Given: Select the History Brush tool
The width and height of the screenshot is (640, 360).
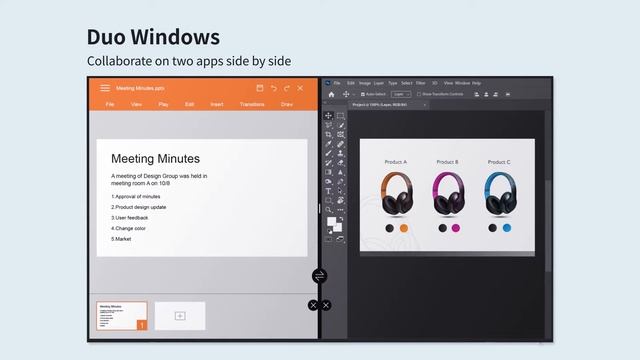Looking at the screenshot, I should click(x=328, y=163).
